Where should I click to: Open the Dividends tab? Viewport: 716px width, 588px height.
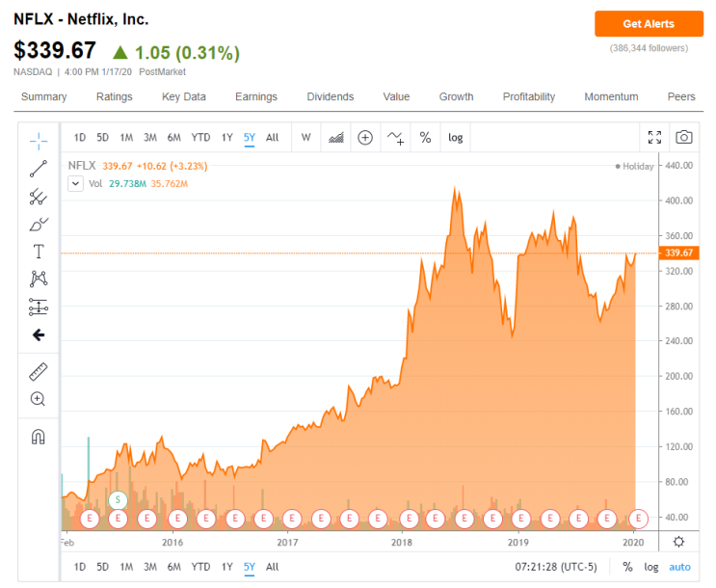pos(331,96)
